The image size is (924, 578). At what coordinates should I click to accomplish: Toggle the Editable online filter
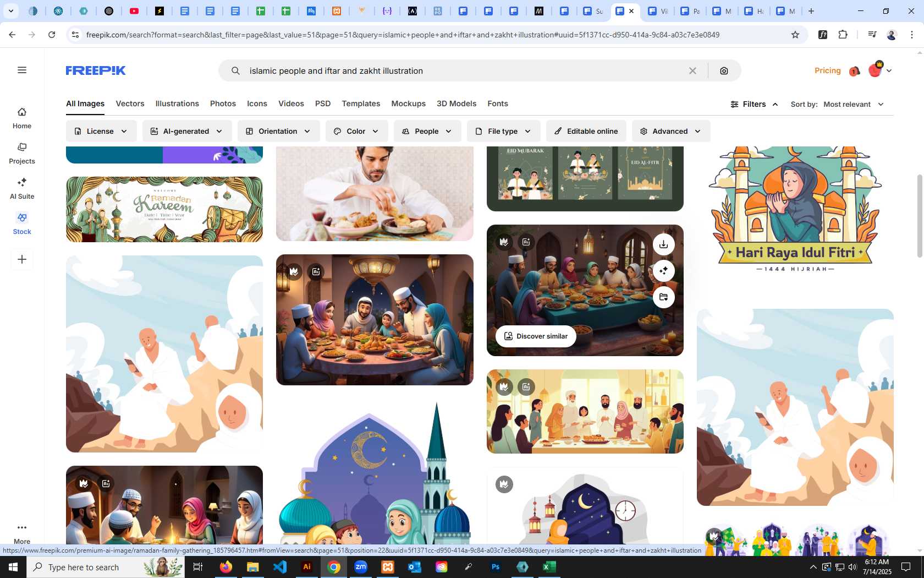pyautogui.click(x=586, y=131)
